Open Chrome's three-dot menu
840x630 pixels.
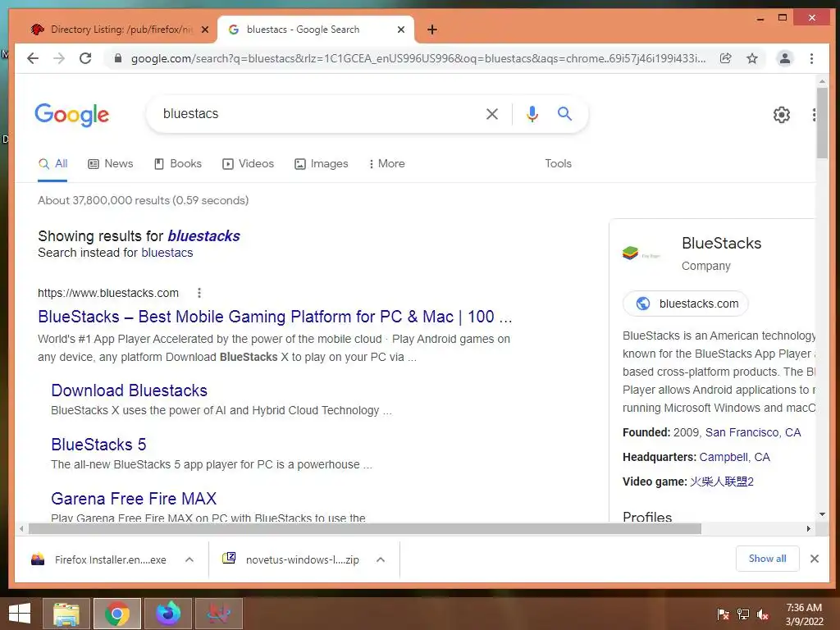811,58
